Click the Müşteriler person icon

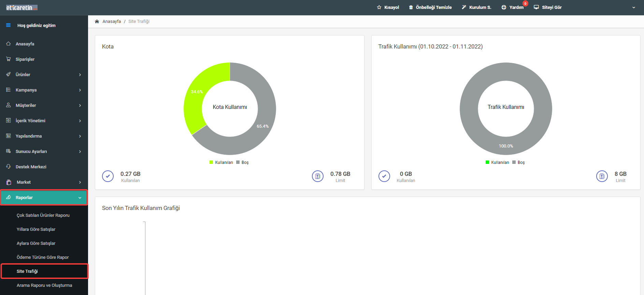tap(9, 105)
